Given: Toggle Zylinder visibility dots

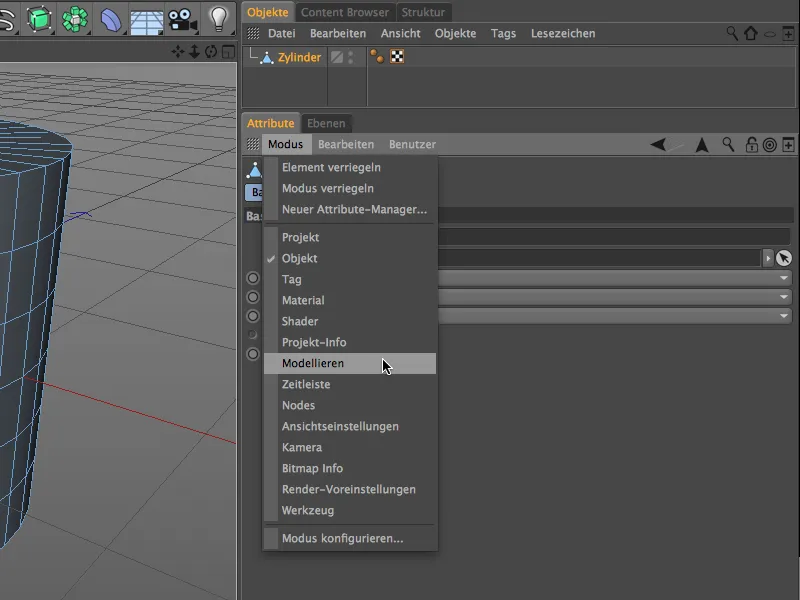Looking at the screenshot, I should (x=351, y=57).
